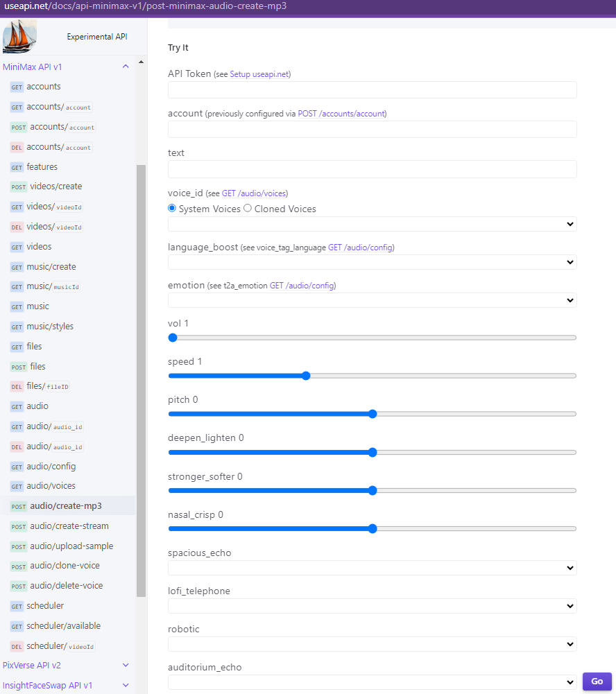Follow the GET /audio/voices link
This screenshot has width=616, height=694.
pos(254,193)
